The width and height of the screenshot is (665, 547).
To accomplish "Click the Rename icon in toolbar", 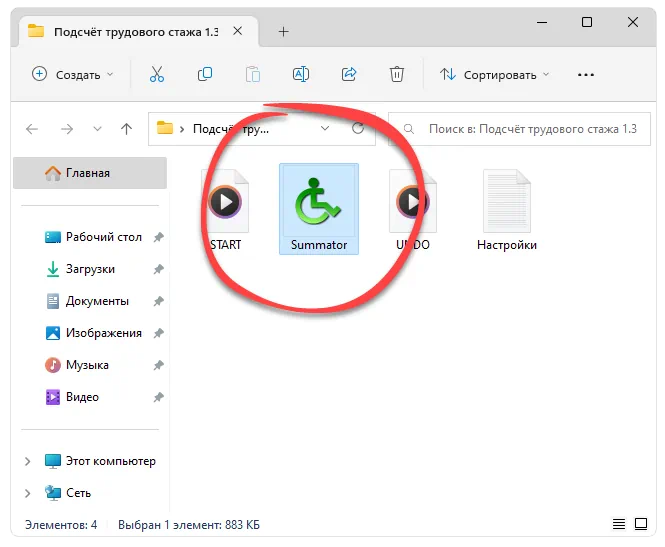I will (301, 74).
